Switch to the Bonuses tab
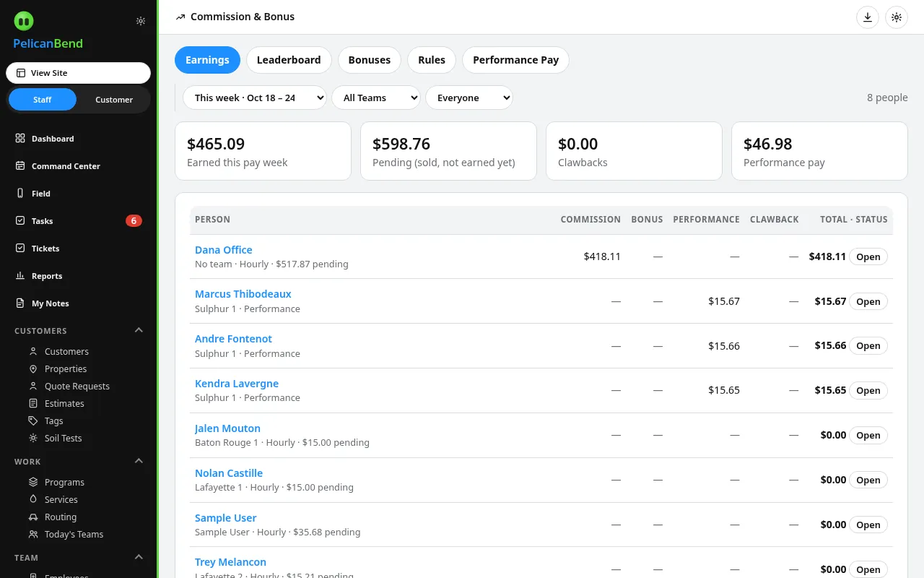The height and width of the screenshot is (578, 924). (x=370, y=60)
